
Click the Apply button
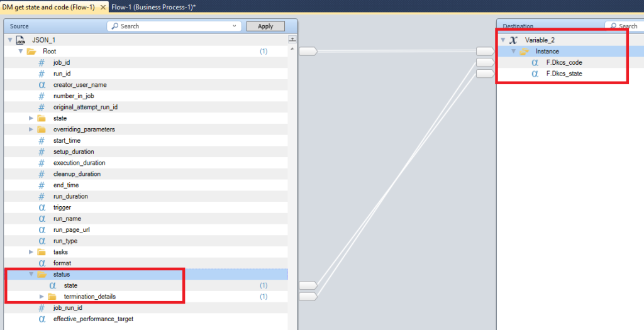point(265,26)
